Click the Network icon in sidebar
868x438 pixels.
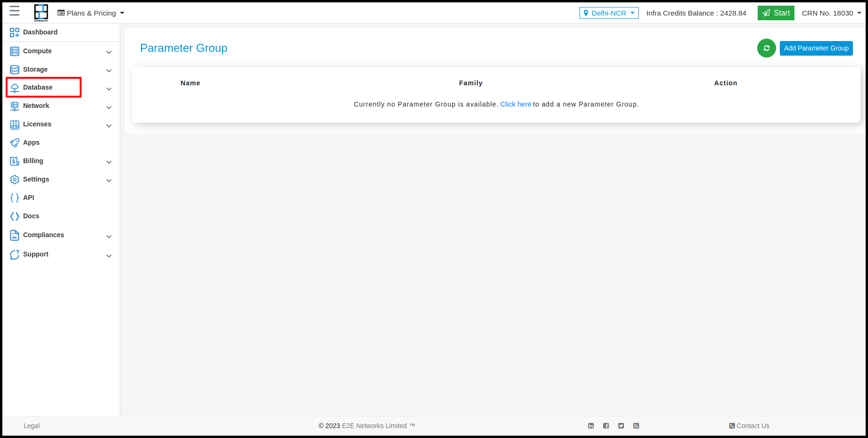[x=15, y=106]
